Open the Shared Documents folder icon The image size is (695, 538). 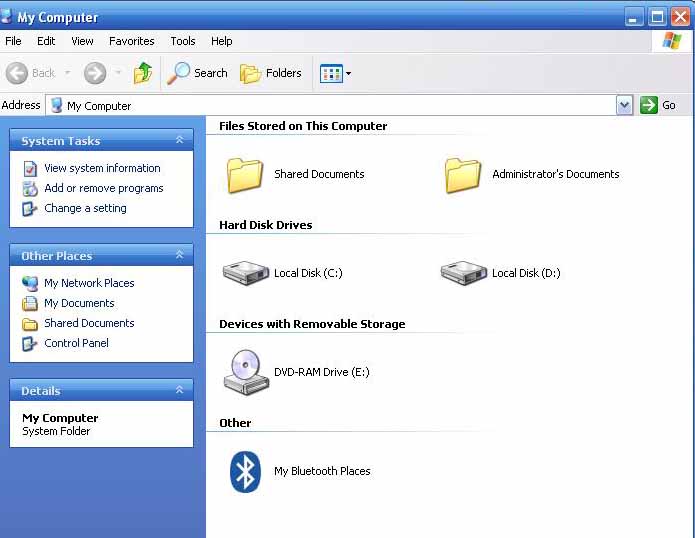point(246,174)
